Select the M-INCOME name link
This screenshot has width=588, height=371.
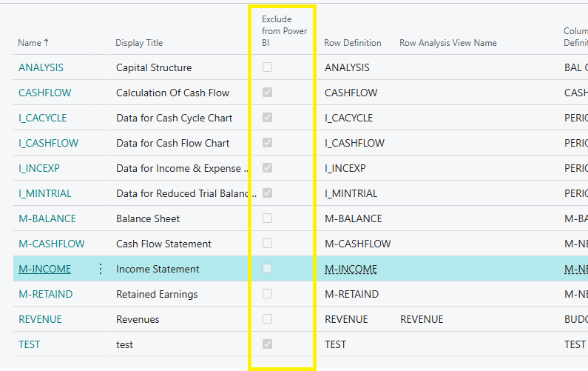click(x=44, y=269)
